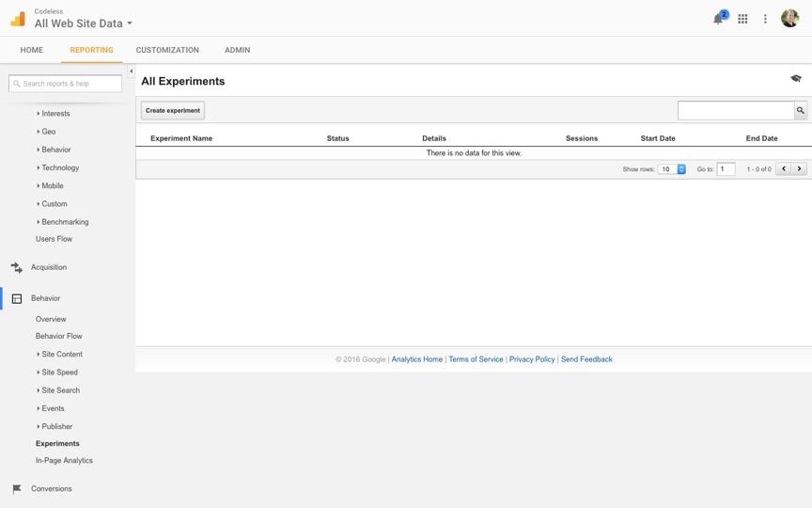Expand the Interests report group
Image resolution: width=812 pixels, height=508 pixels.
tap(54, 114)
